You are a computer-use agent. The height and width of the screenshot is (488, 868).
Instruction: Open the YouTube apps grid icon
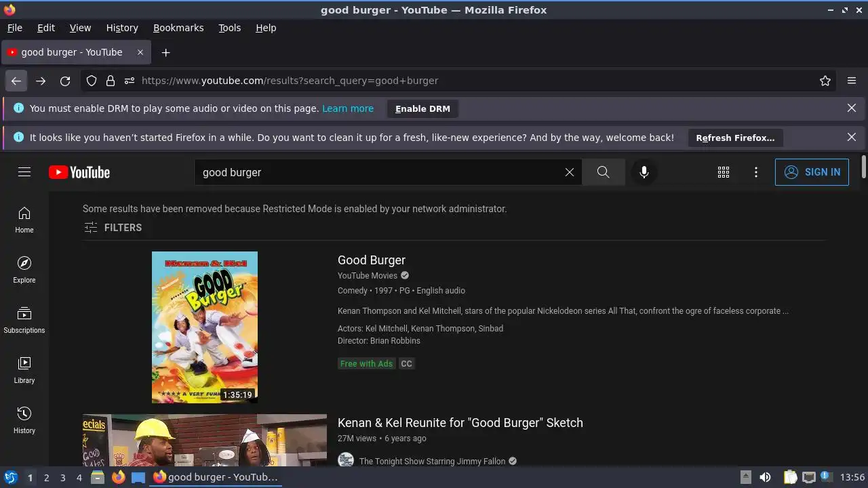pyautogui.click(x=724, y=172)
